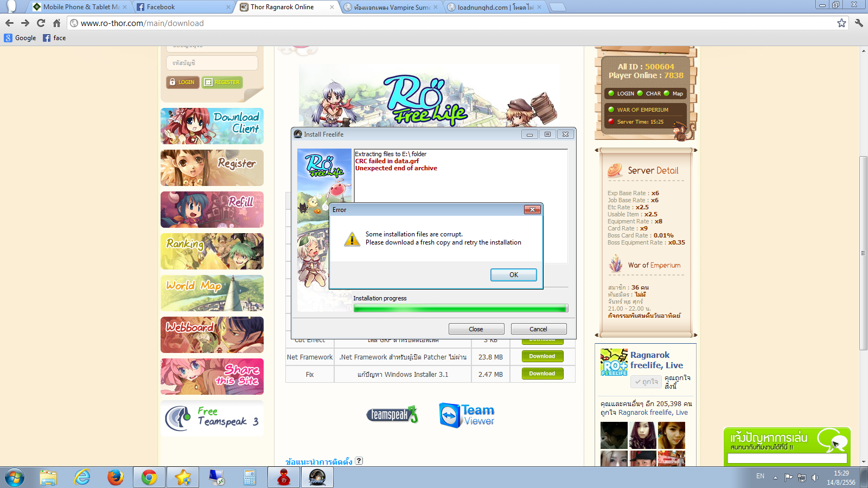
Task: Click the green REGISTER button
Action: [x=222, y=82]
